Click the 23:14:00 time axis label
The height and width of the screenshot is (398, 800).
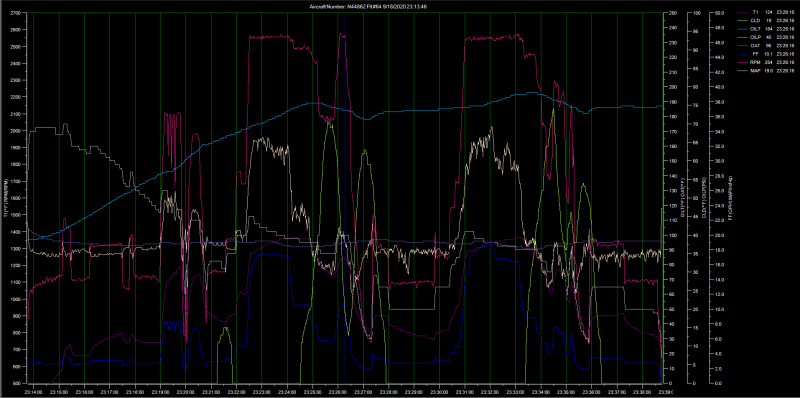click(x=33, y=391)
